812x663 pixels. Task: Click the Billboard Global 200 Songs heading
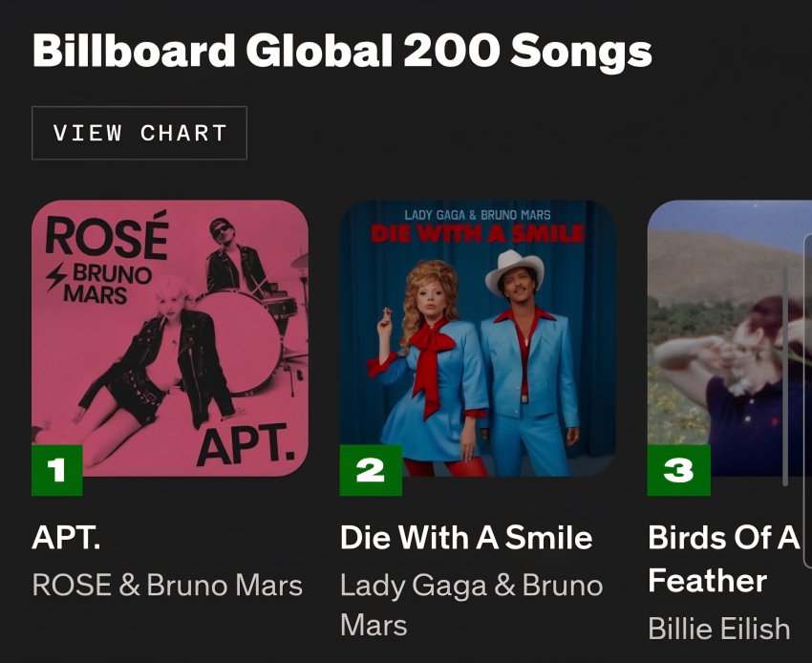[342, 51]
